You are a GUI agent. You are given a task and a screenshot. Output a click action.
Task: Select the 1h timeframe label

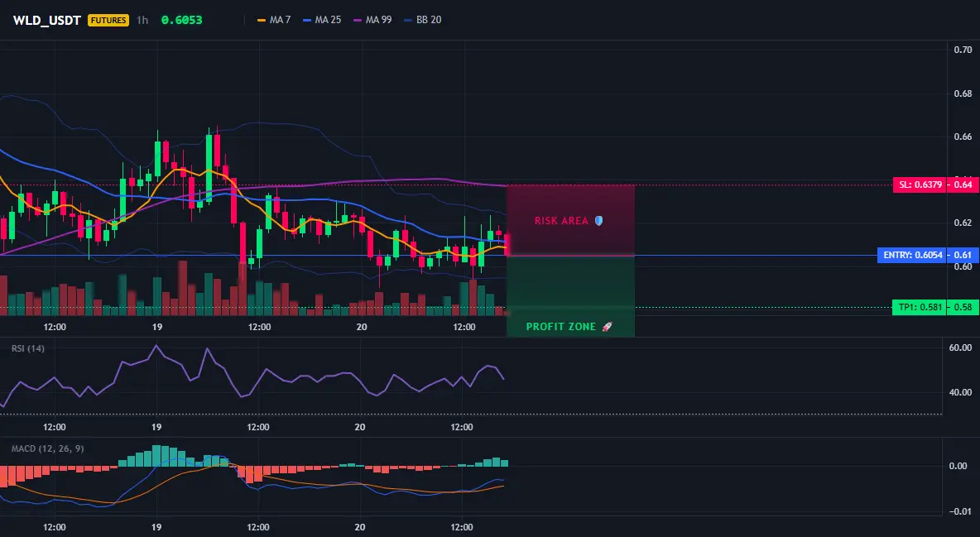(x=142, y=20)
